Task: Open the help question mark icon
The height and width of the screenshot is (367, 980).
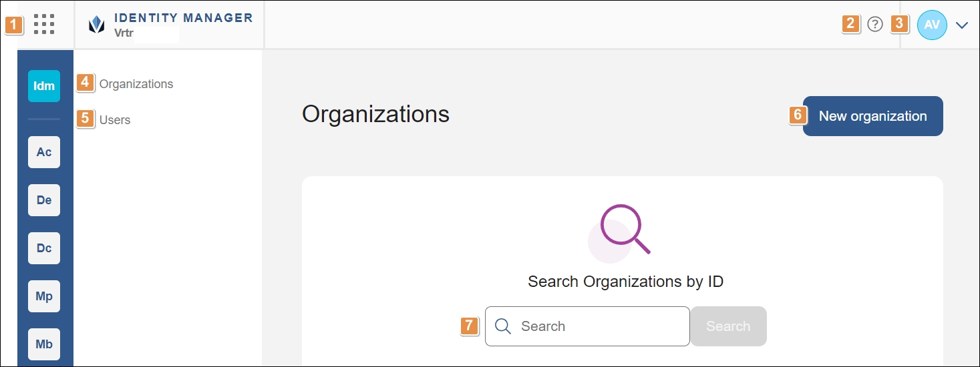Action: click(x=875, y=25)
